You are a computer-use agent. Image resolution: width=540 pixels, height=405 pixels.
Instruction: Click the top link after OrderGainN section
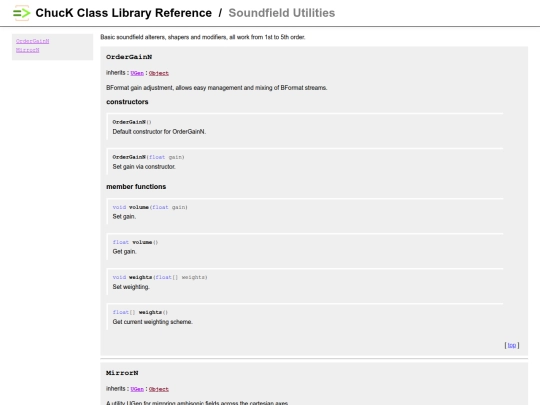coord(512,345)
